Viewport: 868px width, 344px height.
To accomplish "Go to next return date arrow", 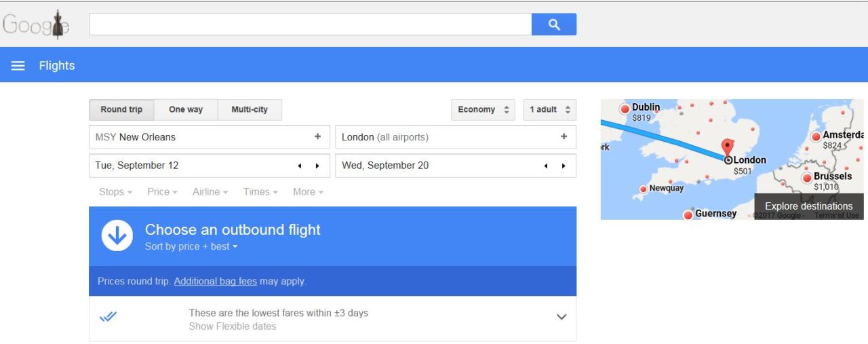I will (x=564, y=166).
